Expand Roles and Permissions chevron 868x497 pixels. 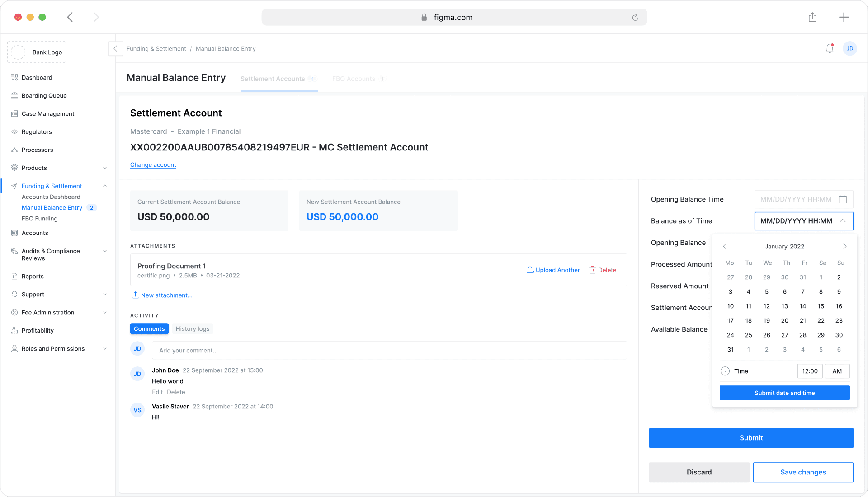coord(105,349)
